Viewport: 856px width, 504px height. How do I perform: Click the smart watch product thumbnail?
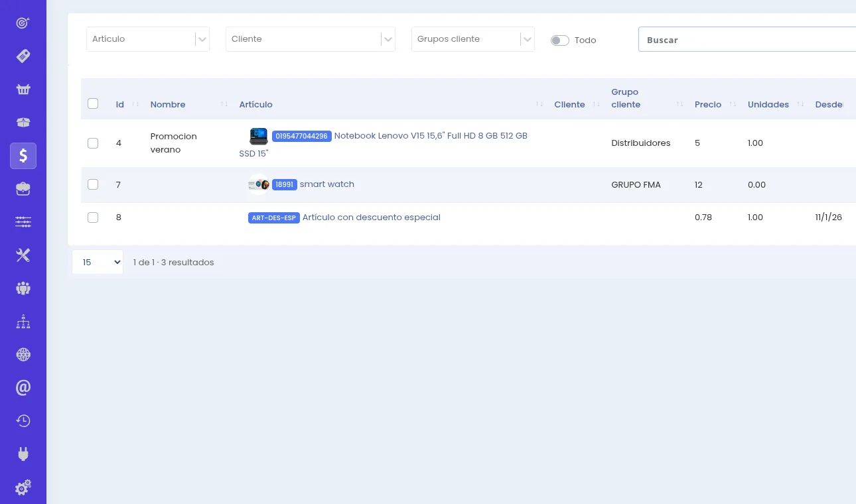coord(259,184)
